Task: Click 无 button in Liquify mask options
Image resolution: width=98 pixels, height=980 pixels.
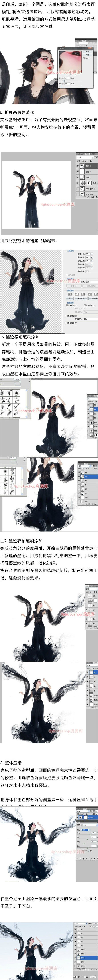Action: (70, 298)
